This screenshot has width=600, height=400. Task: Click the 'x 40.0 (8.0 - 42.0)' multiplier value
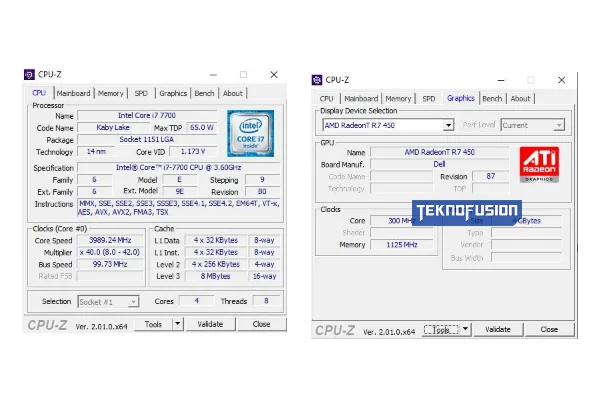tap(110, 252)
